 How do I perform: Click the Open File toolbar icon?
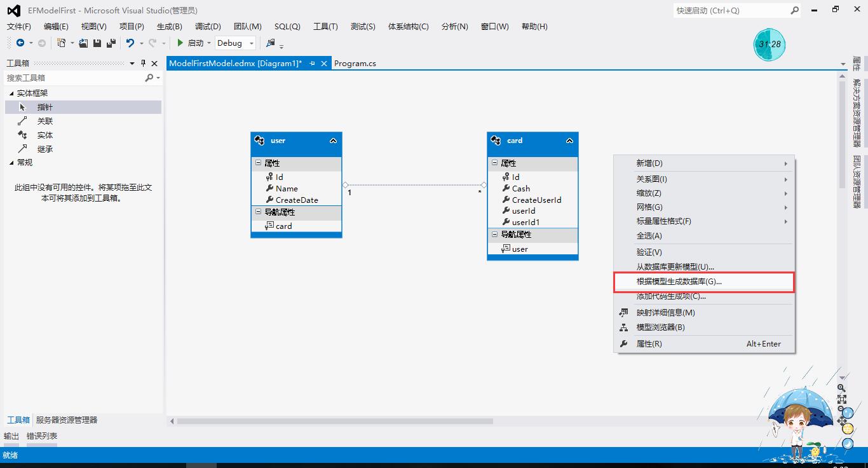[83, 43]
